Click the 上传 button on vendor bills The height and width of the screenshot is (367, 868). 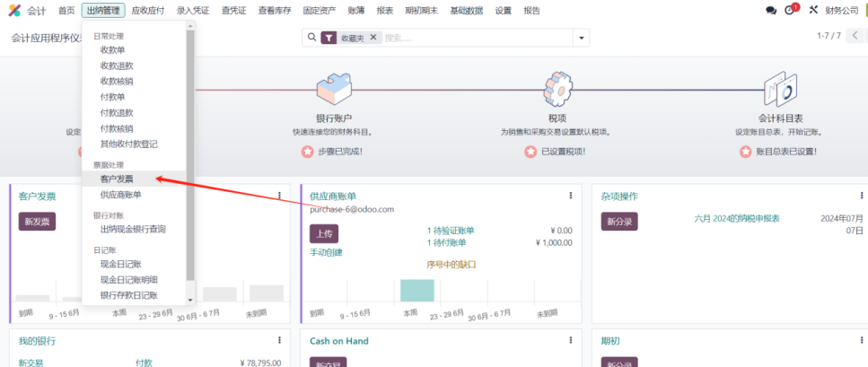click(x=324, y=232)
